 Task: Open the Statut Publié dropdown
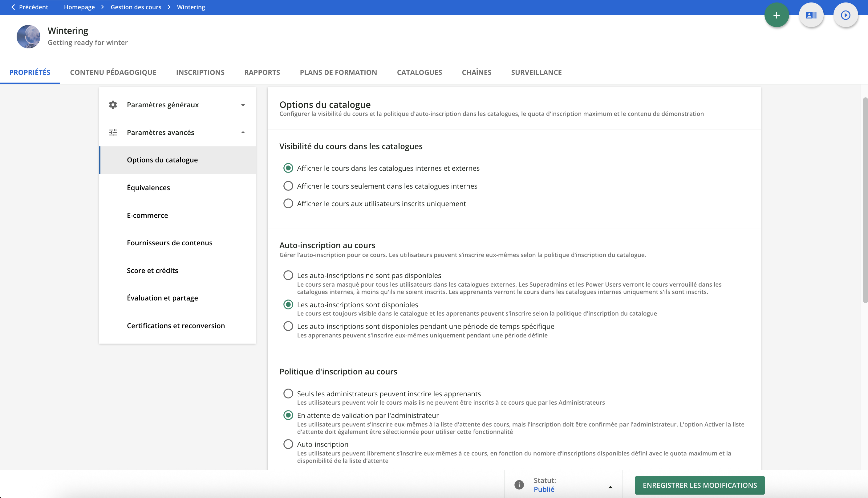(x=610, y=487)
